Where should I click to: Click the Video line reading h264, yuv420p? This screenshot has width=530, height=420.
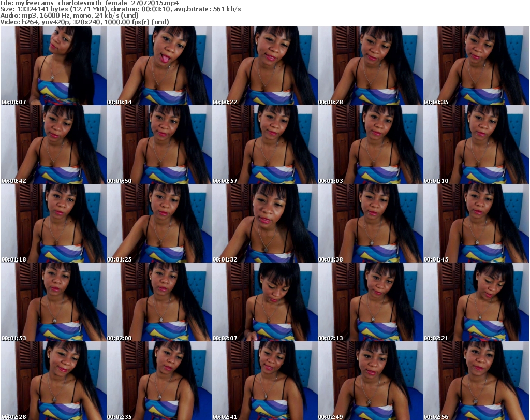coord(84,22)
